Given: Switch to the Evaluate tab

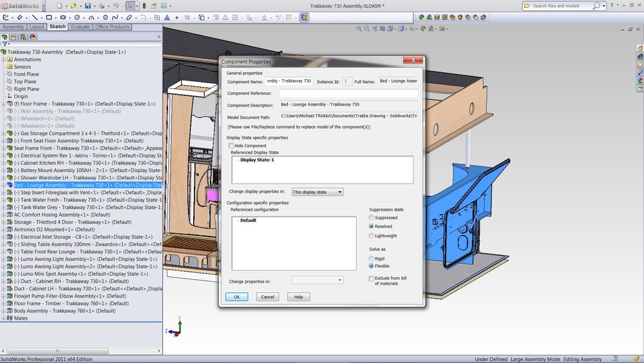Looking at the screenshot, I should click(80, 27).
